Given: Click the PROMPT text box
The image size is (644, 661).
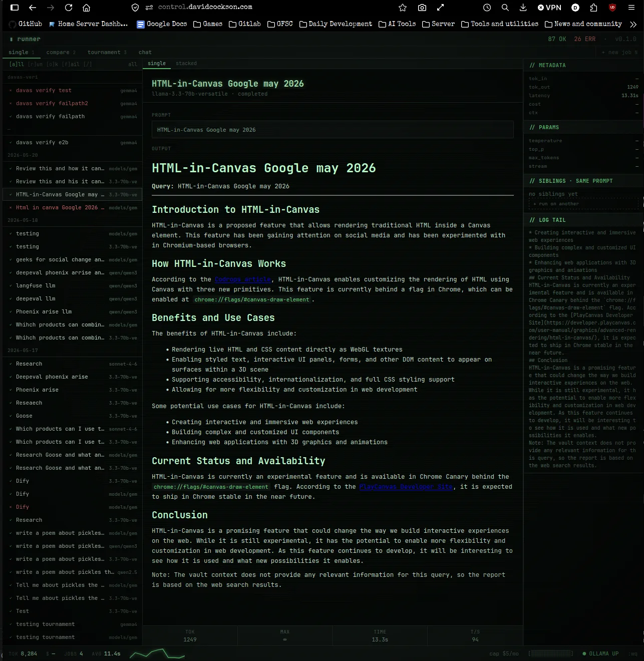Looking at the screenshot, I should click(x=333, y=130).
